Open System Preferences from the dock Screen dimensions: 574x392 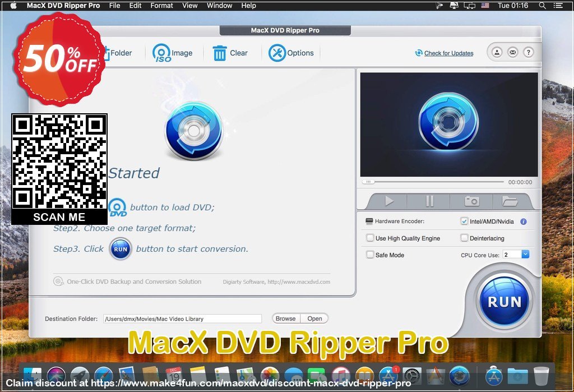click(x=412, y=376)
